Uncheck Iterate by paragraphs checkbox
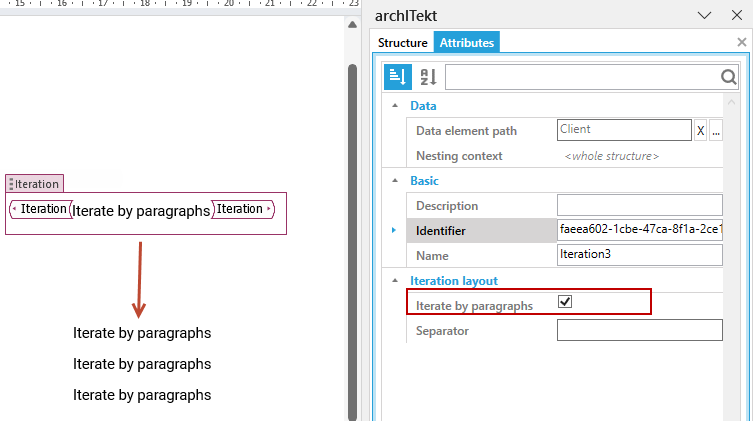The width and height of the screenshot is (753, 421). pos(565,301)
